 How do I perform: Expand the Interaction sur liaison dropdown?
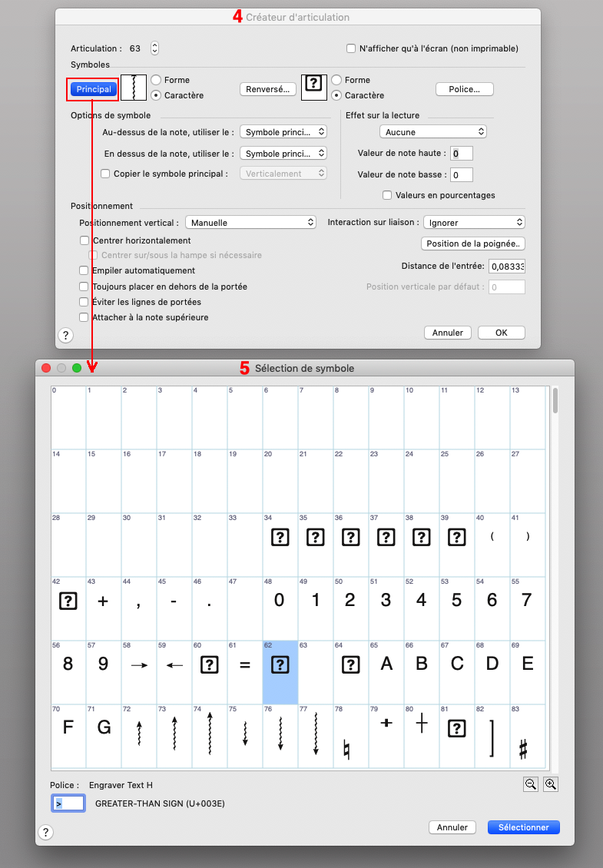tap(475, 222)
